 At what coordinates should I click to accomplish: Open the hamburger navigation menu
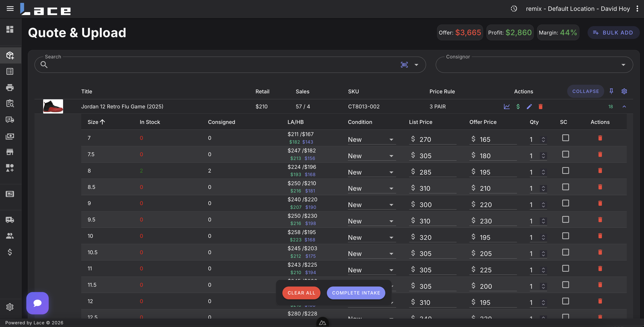pyautogui.click(x=10, y=9)
